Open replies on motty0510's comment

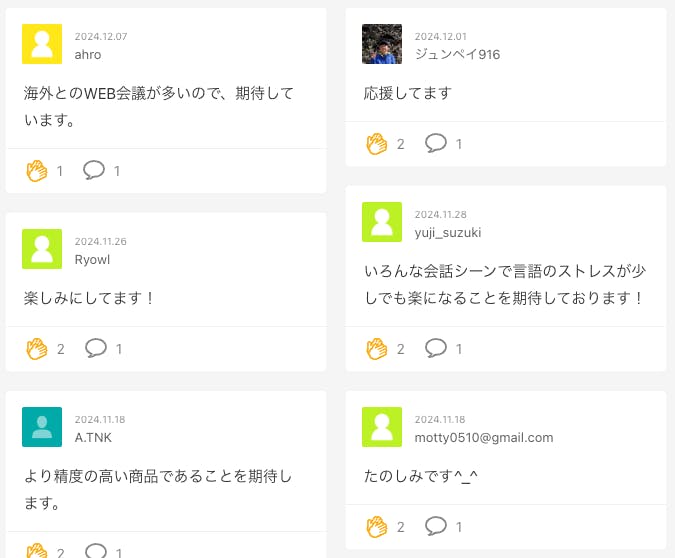pyautogui.click(x=436, y=526)
